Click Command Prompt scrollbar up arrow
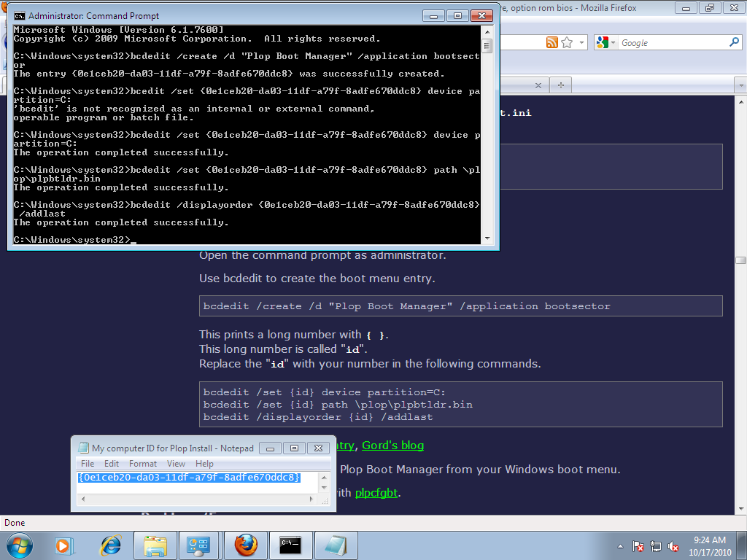Screen dimensions: 747x560 487,32
